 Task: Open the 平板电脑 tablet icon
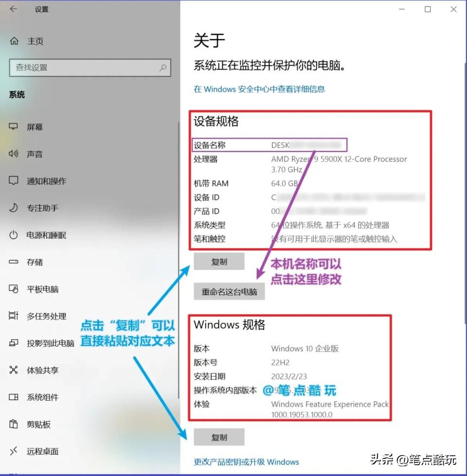pos(13,289)
